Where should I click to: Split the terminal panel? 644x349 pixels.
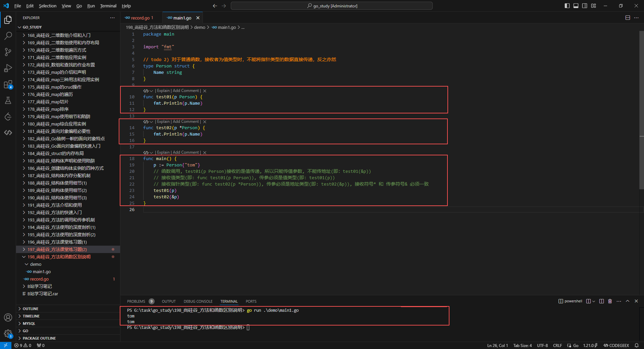point(601,301)
